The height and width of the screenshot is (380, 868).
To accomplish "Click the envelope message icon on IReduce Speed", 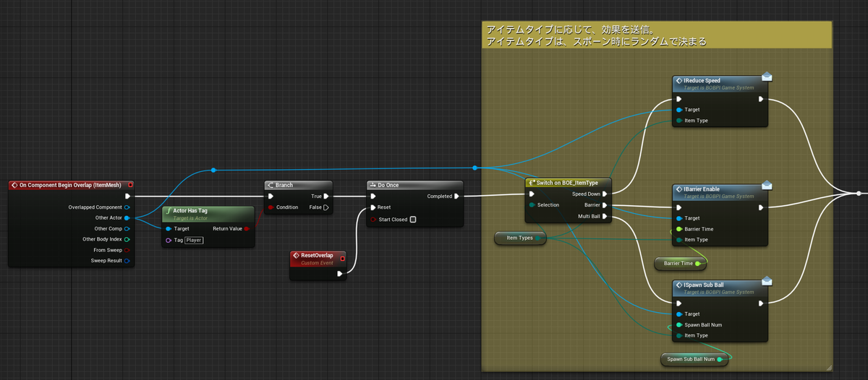I will tap(767, 77).
